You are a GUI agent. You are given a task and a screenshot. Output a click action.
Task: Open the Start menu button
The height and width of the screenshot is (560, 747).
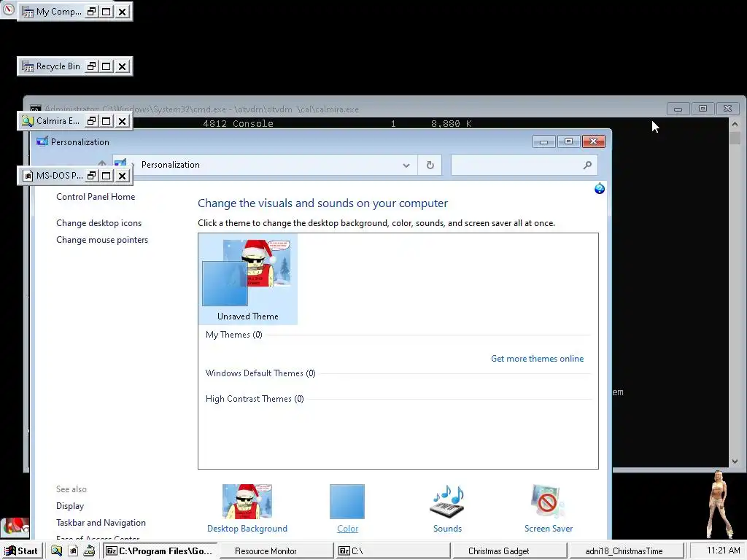[21, 551]
